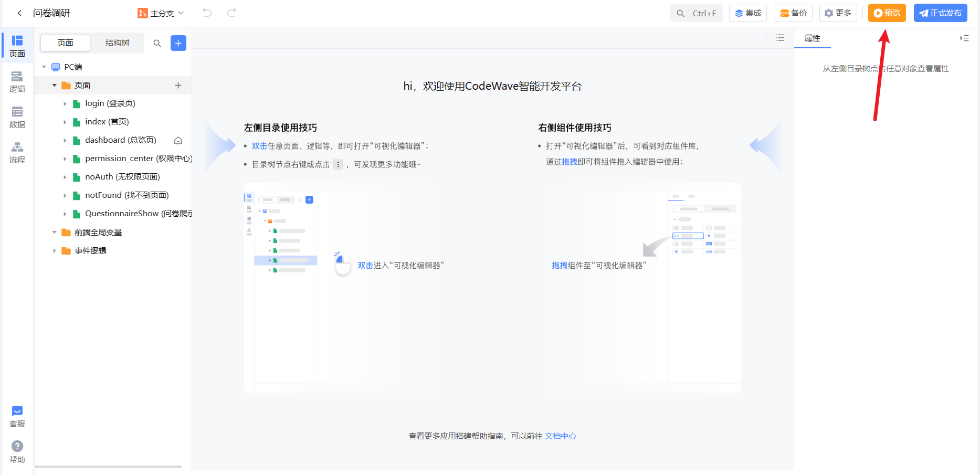Open the 更多 settings menu
This screenshot has width=980, height=475.
tap(838, 13)
